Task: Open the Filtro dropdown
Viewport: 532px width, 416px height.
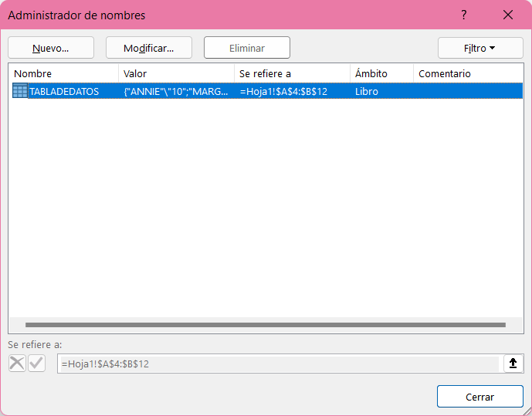Action: click(x=480, y=48)
